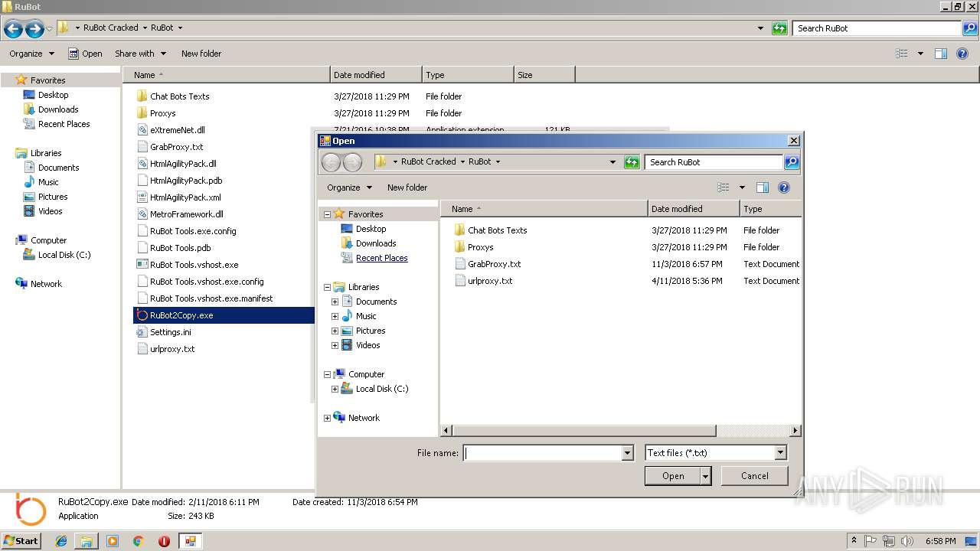Expand the Documents node in the Open dialog
980x551 pixels.
pyautogui.click(x=335, y=302)
